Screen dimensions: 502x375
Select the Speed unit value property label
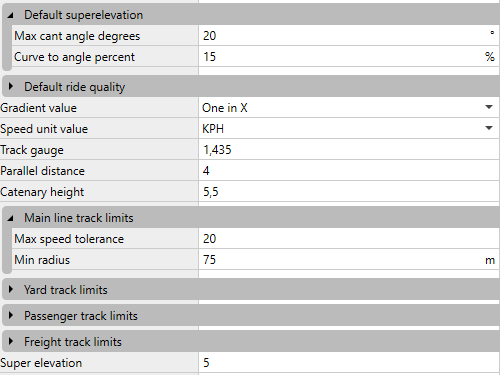44,129
